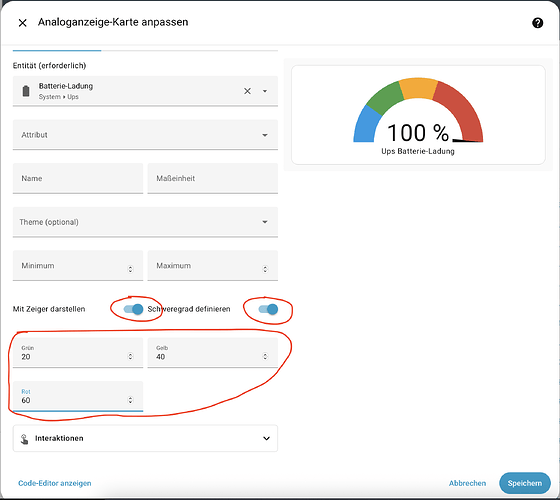Click the Abbrechen button

click(x=467, y=483)
